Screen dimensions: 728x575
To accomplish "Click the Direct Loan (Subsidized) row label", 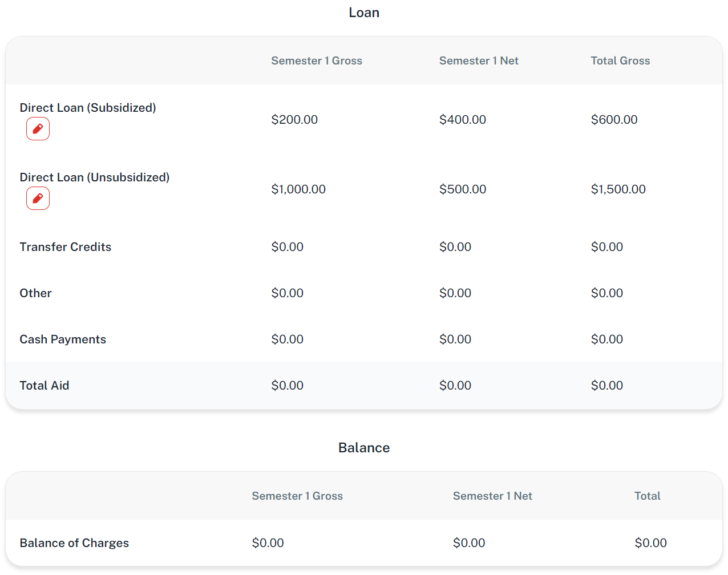I will point(88,108).
